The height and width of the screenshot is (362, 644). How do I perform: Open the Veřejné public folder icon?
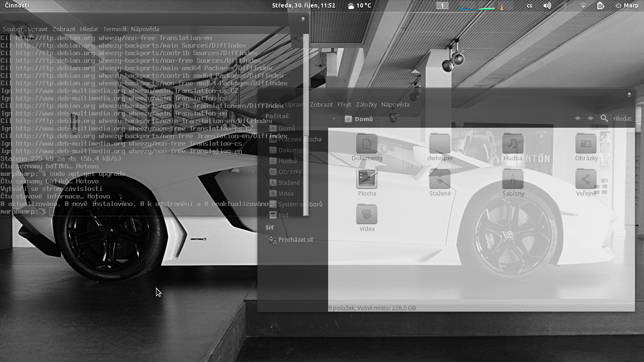pos(586,179)
